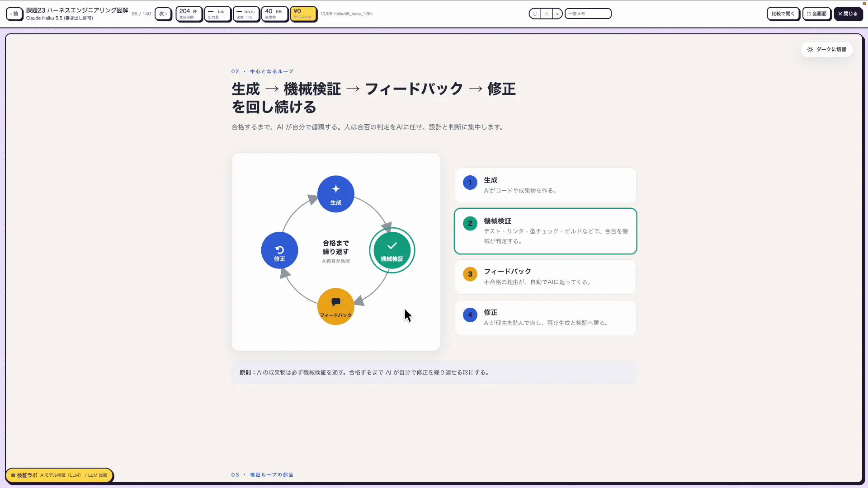Click the 生成 sparkle node in the loop diagram

335,194
